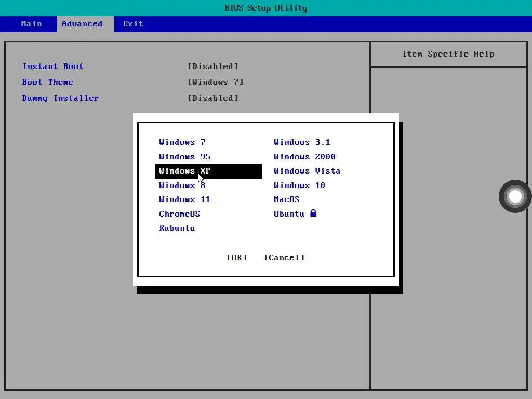Open the Instant Boot Disabled value
Screen dimensions: 532x399
[x=213, y=66]
